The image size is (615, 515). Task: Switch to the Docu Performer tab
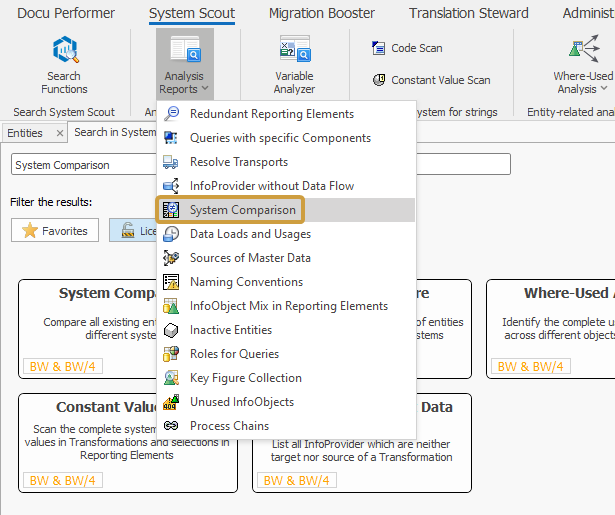tap(66, 13)
